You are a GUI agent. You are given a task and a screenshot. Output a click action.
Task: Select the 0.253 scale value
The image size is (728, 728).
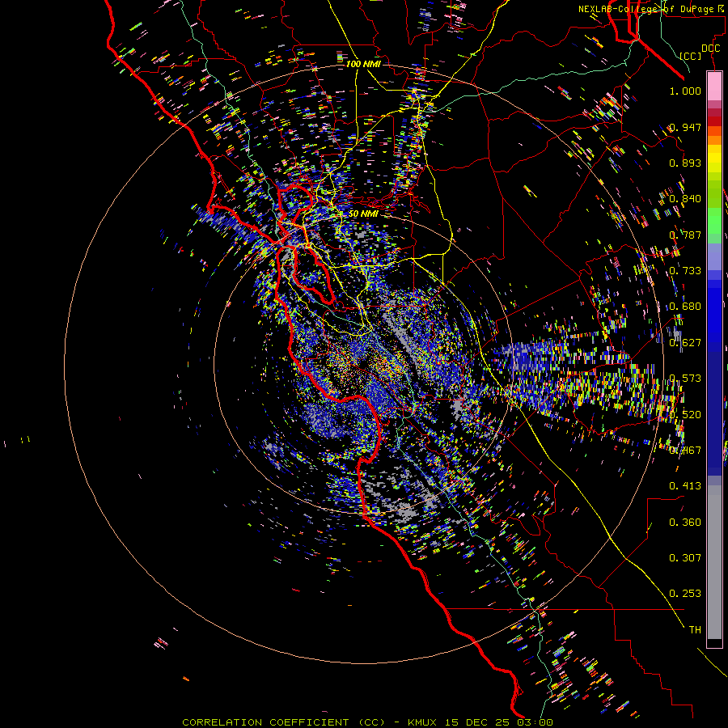685,594
